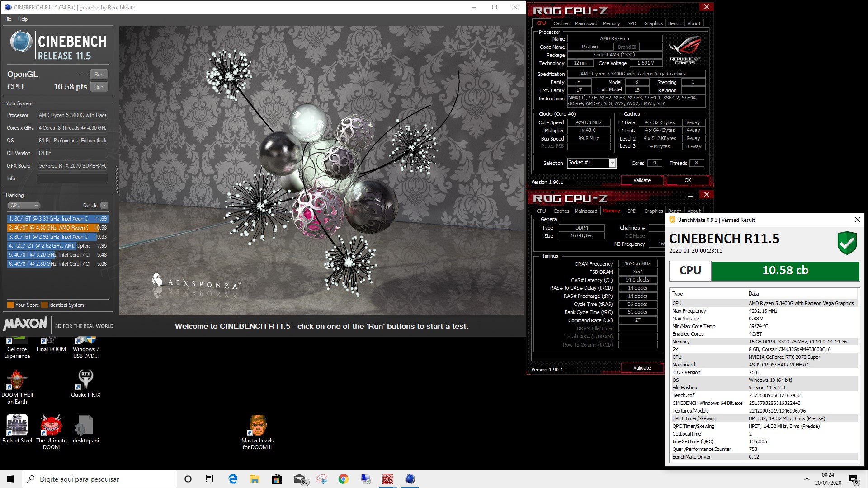Open Master Levels for DOOM II shortcut
The image size is (868, 488).
257,432
